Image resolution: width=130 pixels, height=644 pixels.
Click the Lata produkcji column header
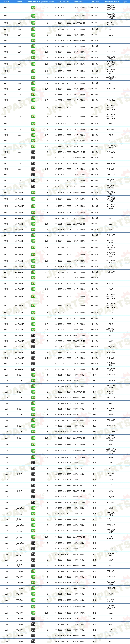pos(63,2)
